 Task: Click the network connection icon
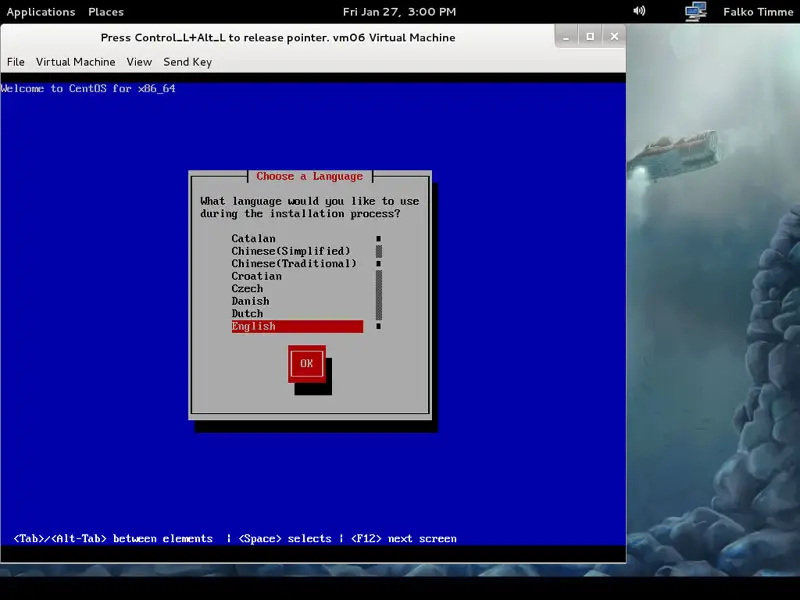coord(696,11)
